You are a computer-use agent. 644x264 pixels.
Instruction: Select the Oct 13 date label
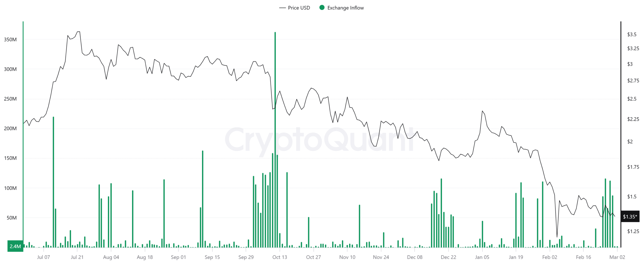[279, 257]
